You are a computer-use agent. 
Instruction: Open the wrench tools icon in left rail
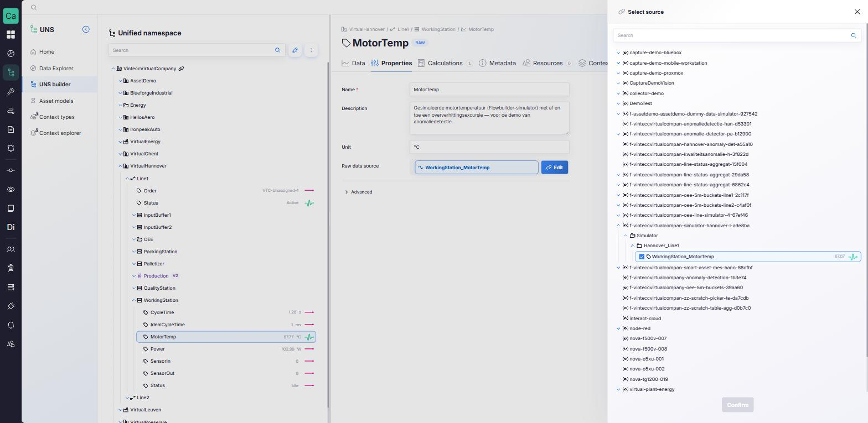[x=11, y=92]
